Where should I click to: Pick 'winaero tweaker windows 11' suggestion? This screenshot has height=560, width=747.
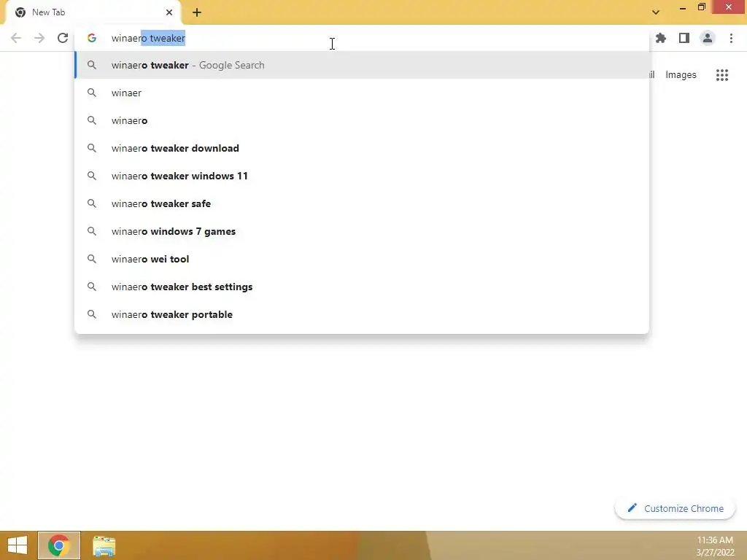pos(362,176)
